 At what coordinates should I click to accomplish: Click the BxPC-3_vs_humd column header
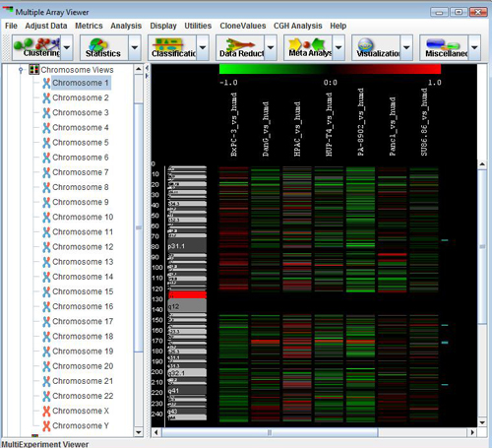pos(233,124)
